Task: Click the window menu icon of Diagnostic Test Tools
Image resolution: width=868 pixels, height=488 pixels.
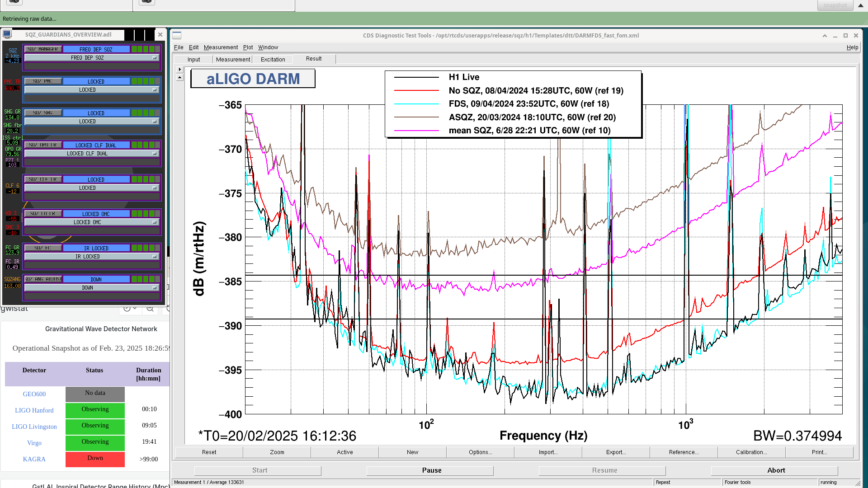Action: [177, 35]
